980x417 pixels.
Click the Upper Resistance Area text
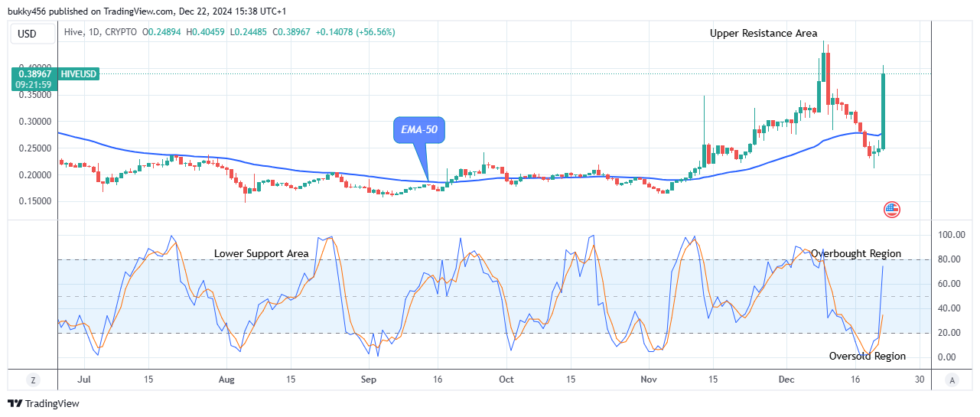(x=763, y=33)
